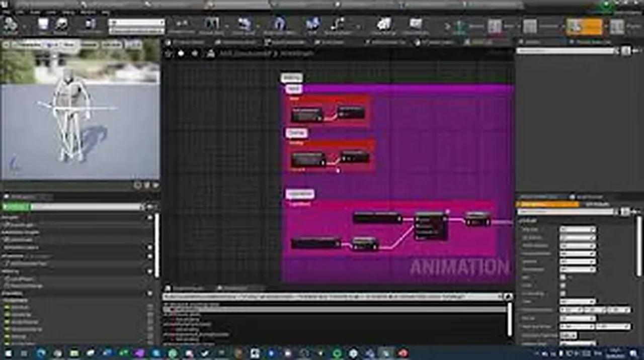Image resolution: width=644 pixels, height=360 pixels.
Task: Select the Mesh mode icon at top right
Action: pos(531,26)
